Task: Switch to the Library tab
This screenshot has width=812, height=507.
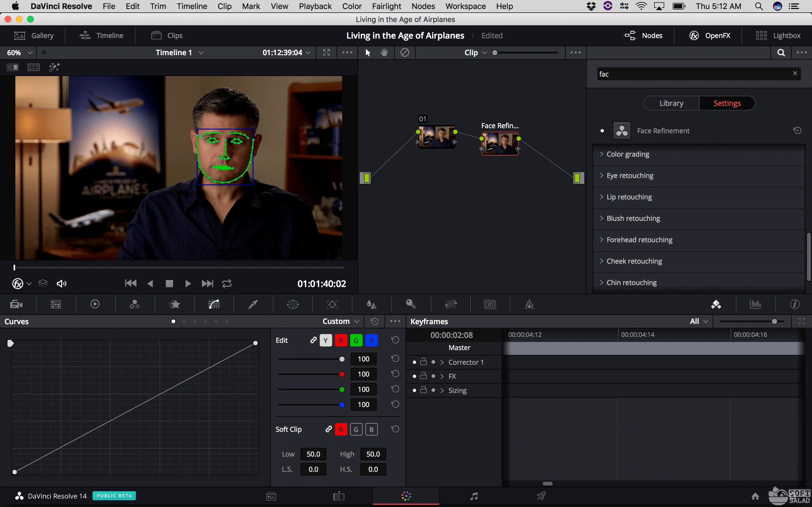Action: point(671,103)
